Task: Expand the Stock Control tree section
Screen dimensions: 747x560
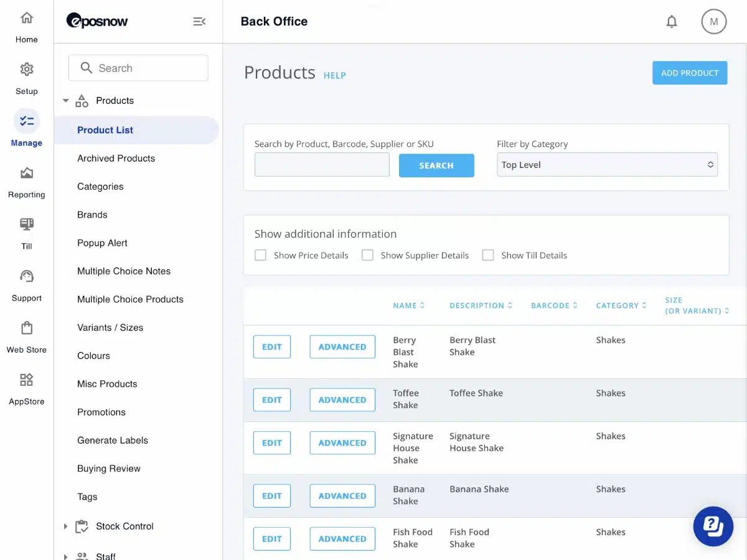Action: coord(66,526)
